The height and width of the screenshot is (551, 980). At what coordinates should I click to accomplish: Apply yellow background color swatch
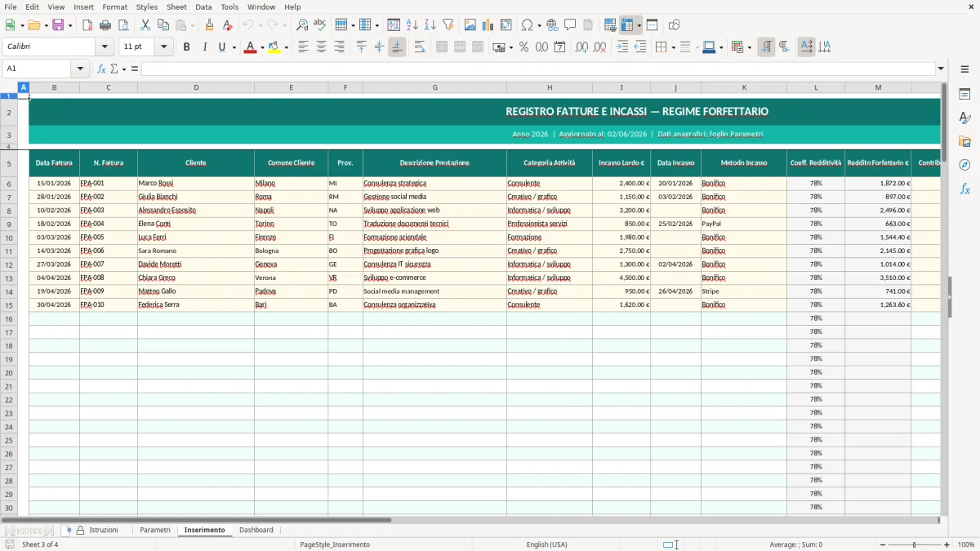coord(274,47)
